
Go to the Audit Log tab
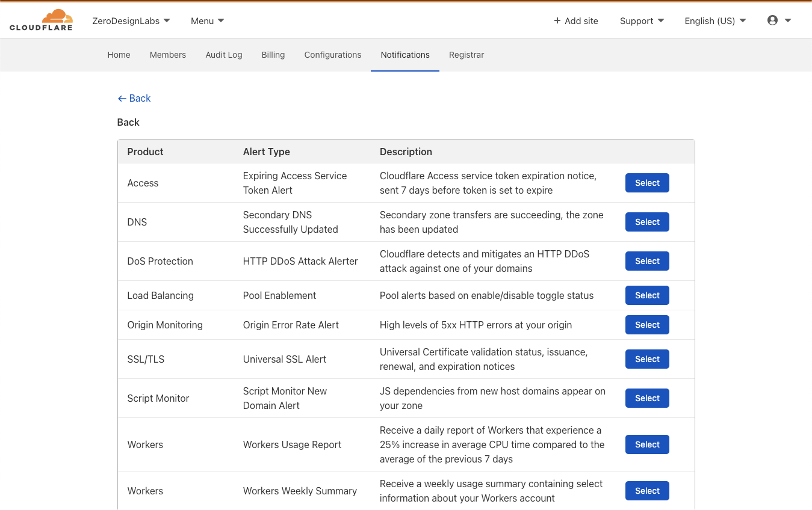coord(224,55)
